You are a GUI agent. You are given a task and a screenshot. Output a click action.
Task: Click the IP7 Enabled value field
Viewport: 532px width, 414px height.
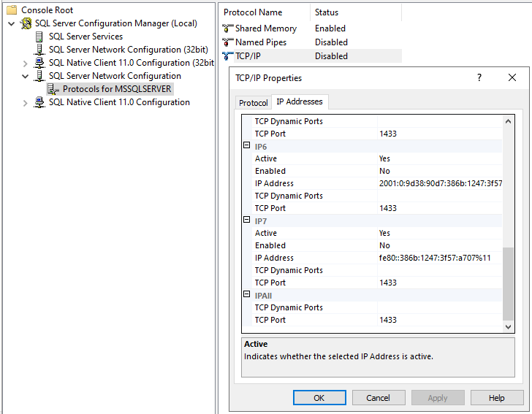(438, 245)
